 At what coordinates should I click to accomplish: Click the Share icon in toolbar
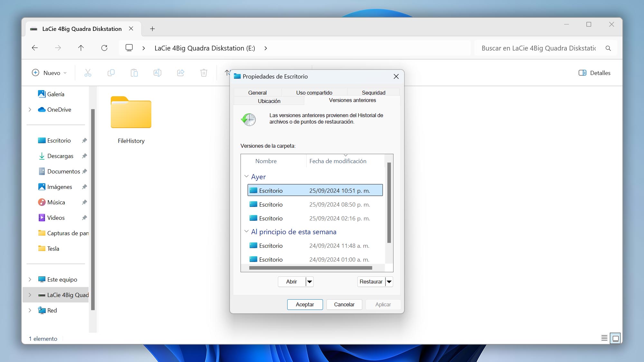181,73
